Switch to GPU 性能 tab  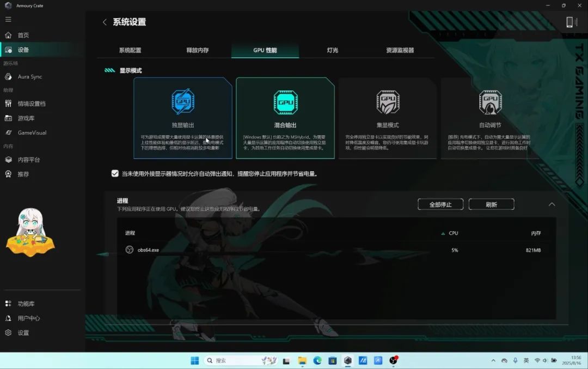[x=265, y=50]
